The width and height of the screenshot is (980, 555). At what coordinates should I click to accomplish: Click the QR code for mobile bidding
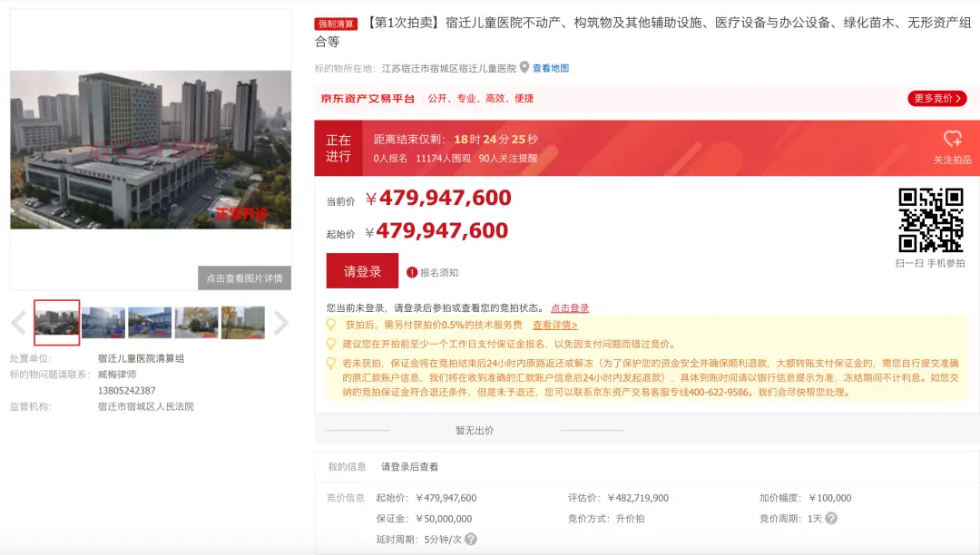click(930, 220)
